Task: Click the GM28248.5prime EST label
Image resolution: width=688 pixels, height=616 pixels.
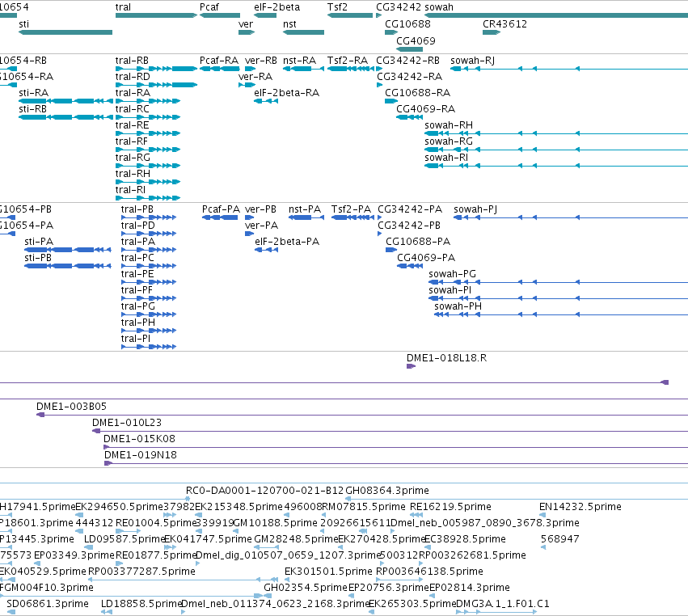Action: (296, 538)
